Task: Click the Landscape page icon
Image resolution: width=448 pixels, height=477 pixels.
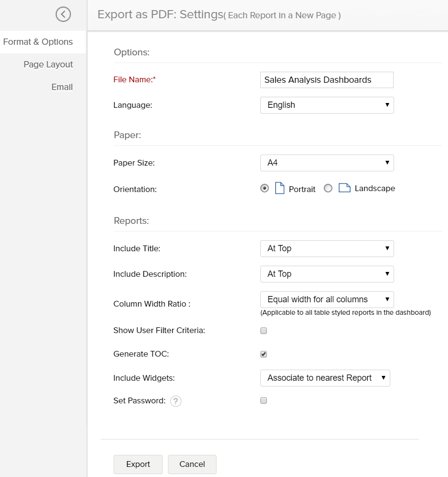Action: coord(344,188)
